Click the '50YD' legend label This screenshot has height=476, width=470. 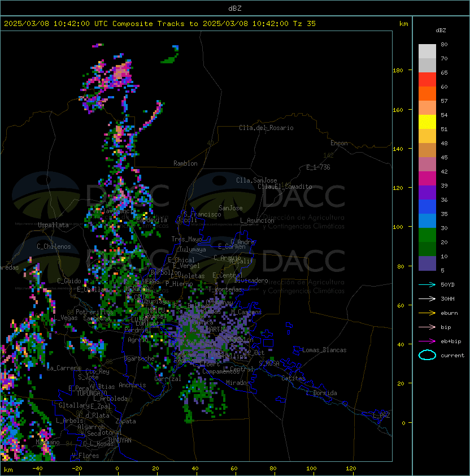447,284
